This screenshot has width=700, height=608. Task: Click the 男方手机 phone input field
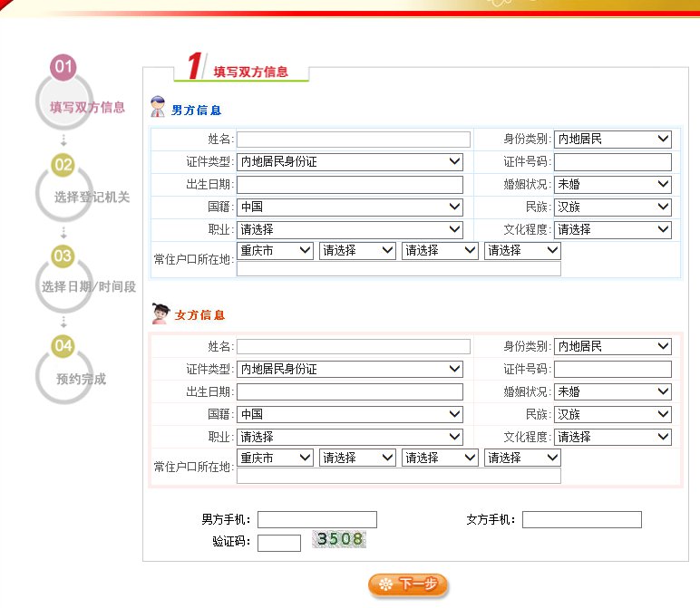click(316, 520)
